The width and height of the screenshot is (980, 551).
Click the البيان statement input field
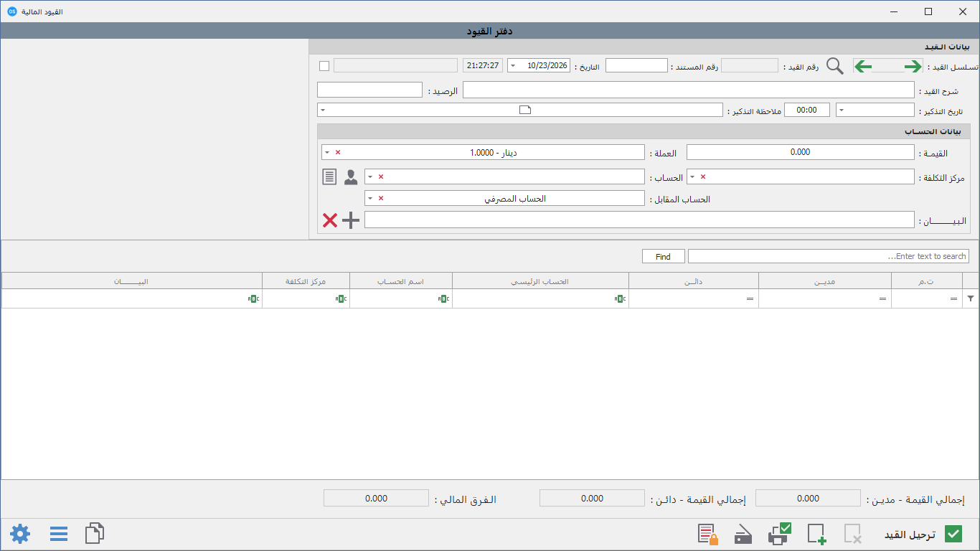(639, 220)
